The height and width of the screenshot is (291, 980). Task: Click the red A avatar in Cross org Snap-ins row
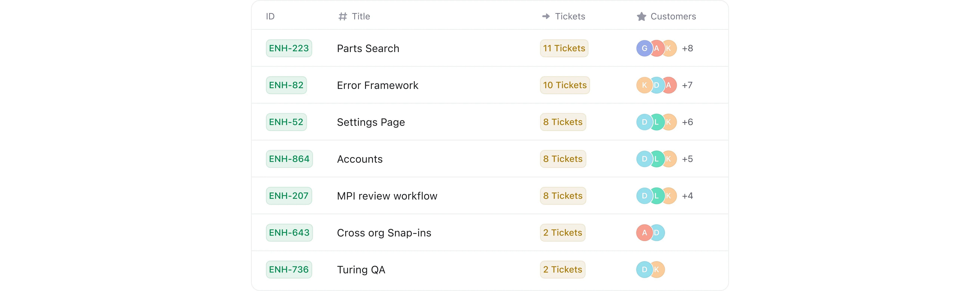[x=644, y=232]
